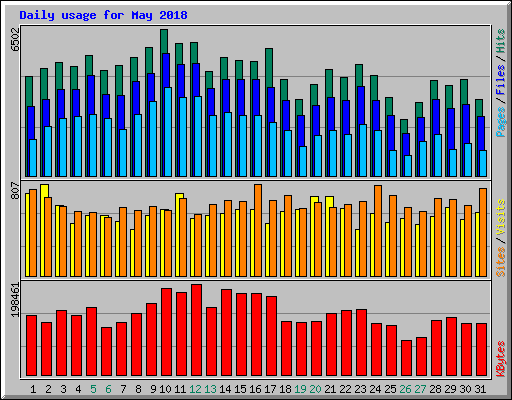Image resolution: width=512 pixels, height=400 pixels.
Task: Click day label 25 on x-axis
Action: pyautogui.click(x=390, y=389)
